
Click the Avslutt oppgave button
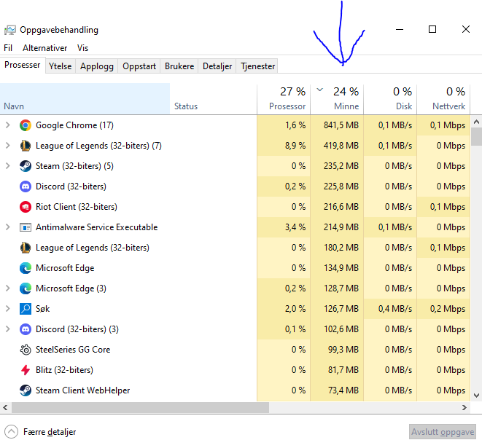pyautogui.click(x=443, y=432)
